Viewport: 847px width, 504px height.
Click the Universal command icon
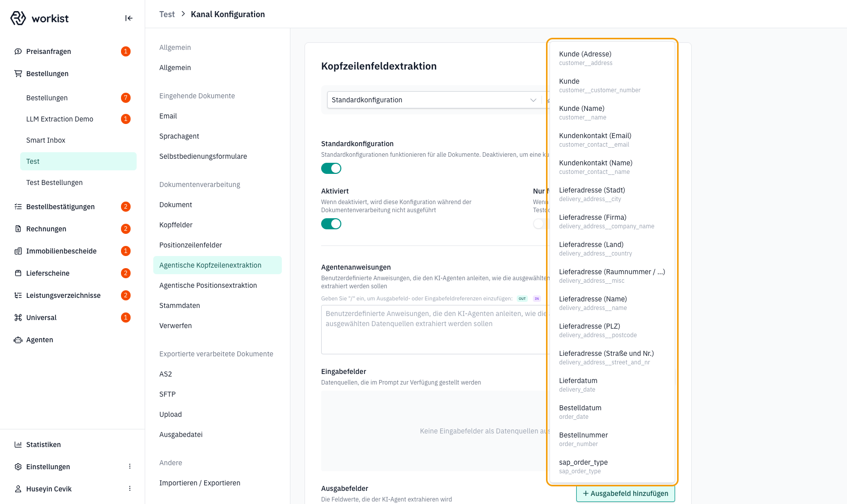(18, 318)
